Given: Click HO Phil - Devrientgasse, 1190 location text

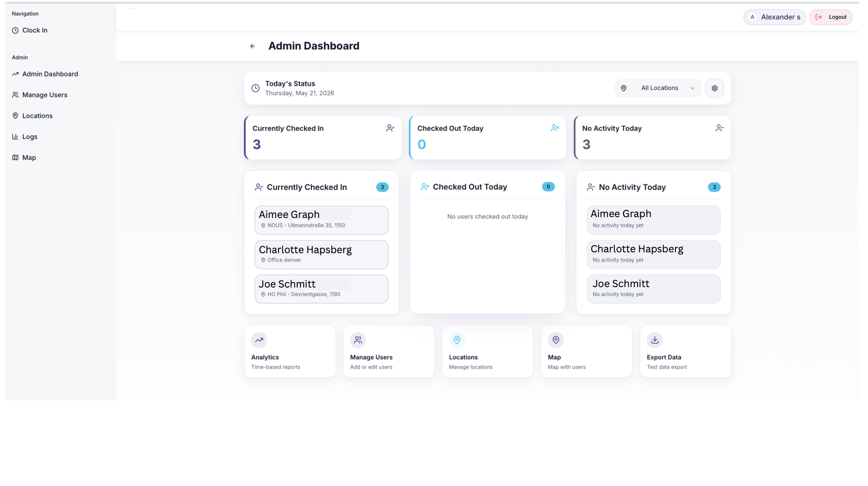Looking at the screenshot, I should pyautogui.click(x=304, y=294).
